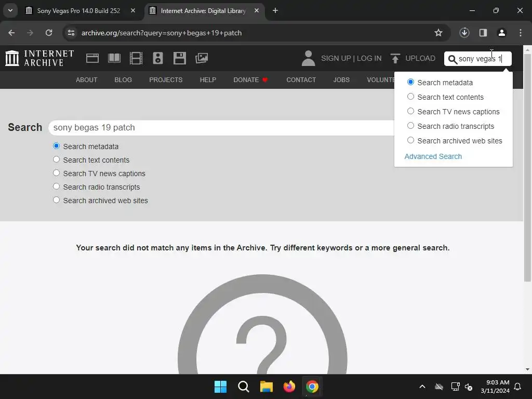532x399 pixels.
Task: Click the magnifier icon in header search
Action: click(x=453, y=59)
